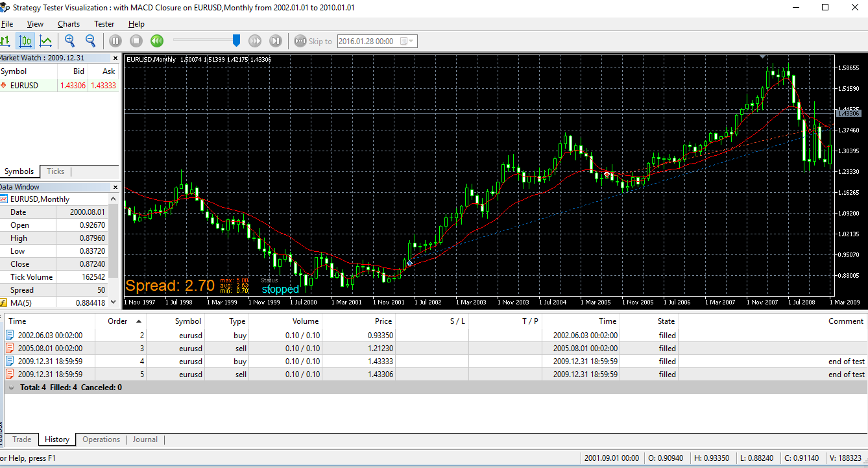Click the Skip to button
The image size is (868, 468).
[x=313, y=41]
